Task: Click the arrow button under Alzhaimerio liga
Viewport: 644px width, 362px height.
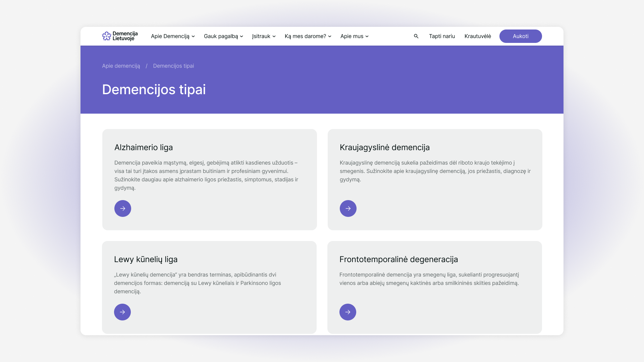Action: click(122, 208)
